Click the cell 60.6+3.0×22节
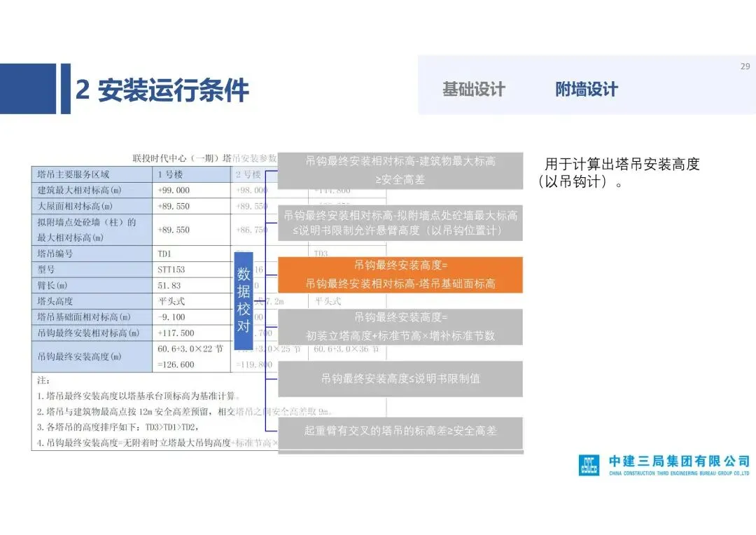Image resolution: width=756 pixels, height=535 pixels. click(190, 349)
